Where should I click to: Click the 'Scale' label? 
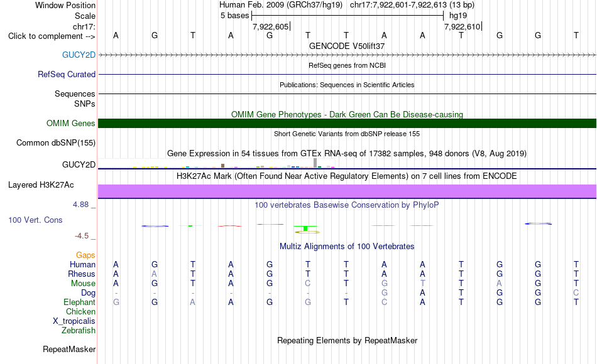pos(85,16)
